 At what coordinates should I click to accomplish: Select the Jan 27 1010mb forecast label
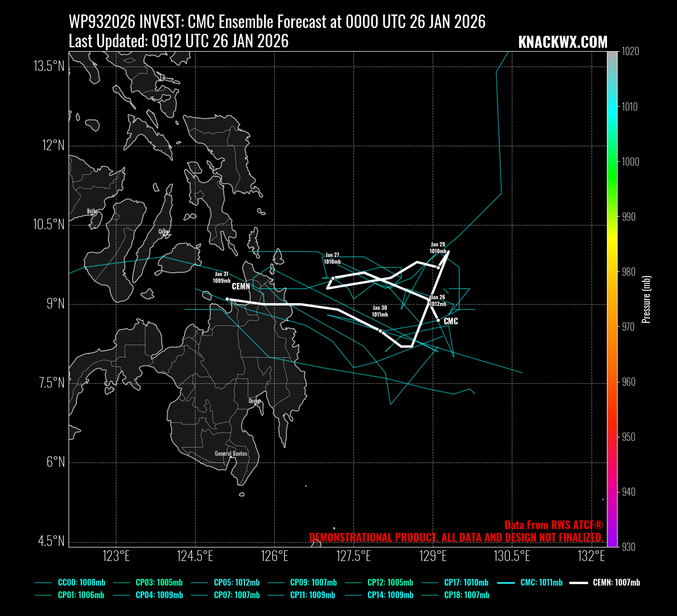tap(332, 258)
